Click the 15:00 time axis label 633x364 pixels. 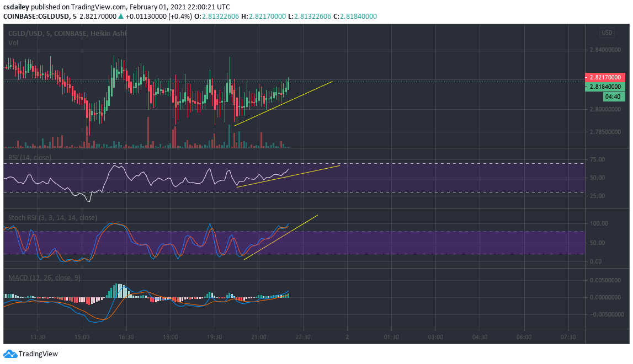pos(82,337)
